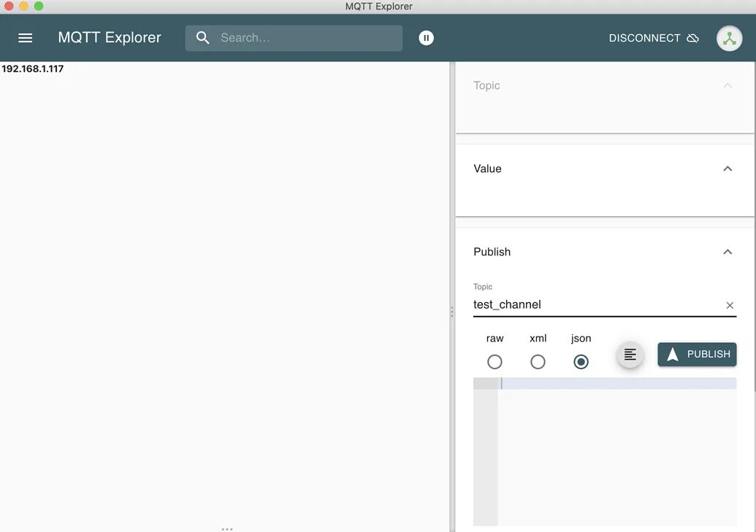Collapse the Topic panel chevron
The height and width of the screenshot is (532, 756).
click(728, 85)
